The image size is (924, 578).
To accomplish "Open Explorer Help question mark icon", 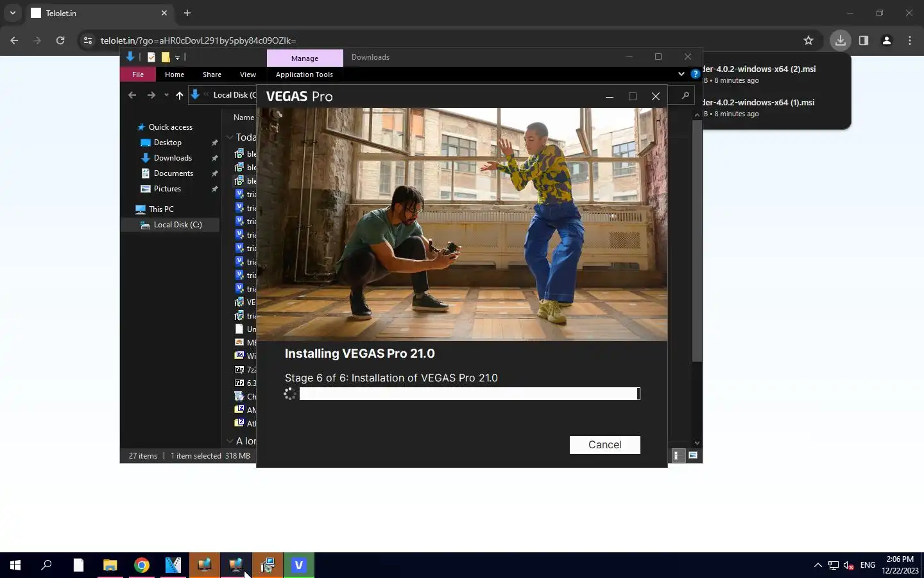I will tap(695, 74).
